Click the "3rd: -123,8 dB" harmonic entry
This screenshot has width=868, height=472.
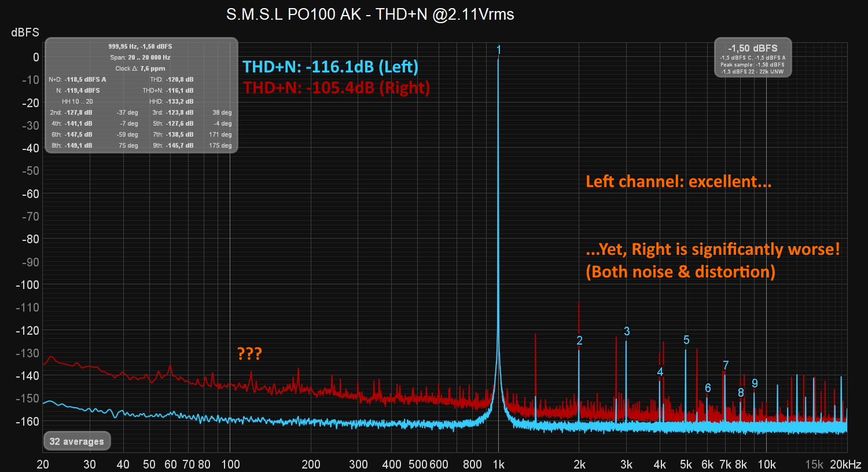173,112
